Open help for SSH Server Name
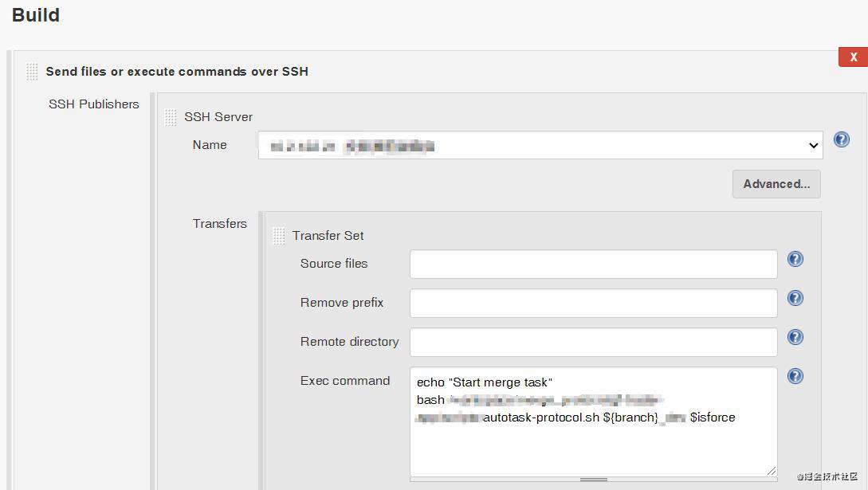Screen dimensions: 868x490 tap(842, 139)
